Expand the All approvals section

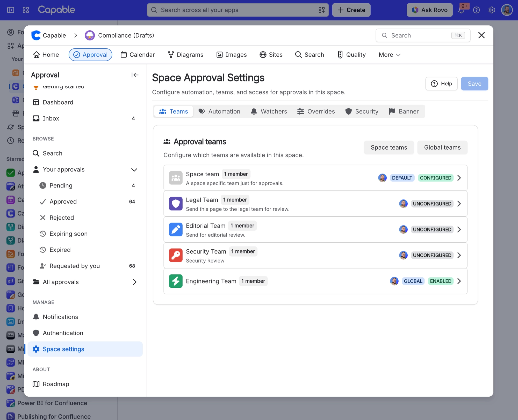(134, 282)
